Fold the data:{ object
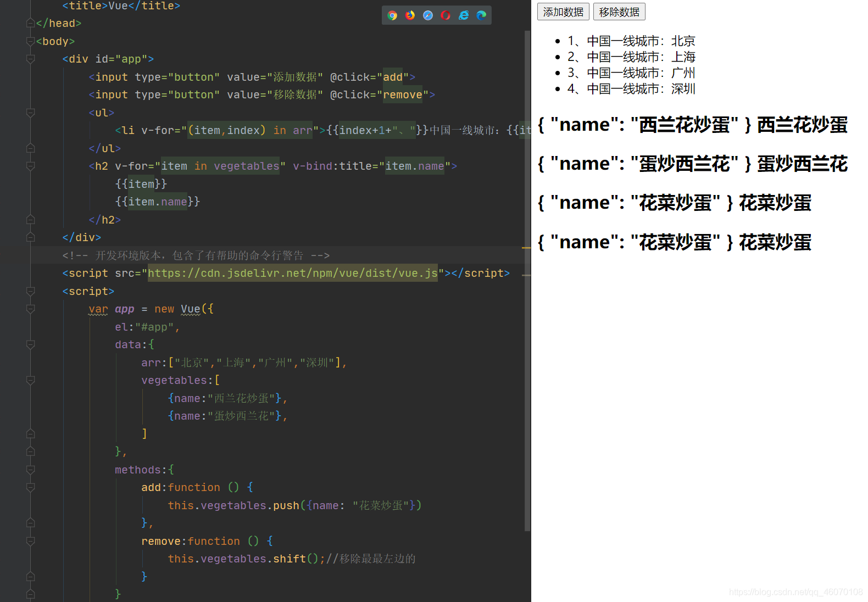Viewport: 868px width, 602px height. tap(31, 344)
